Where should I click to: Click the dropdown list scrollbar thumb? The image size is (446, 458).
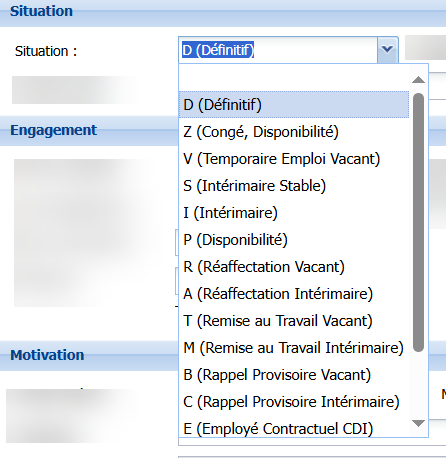pyautogui.click(x=418, y=222)
